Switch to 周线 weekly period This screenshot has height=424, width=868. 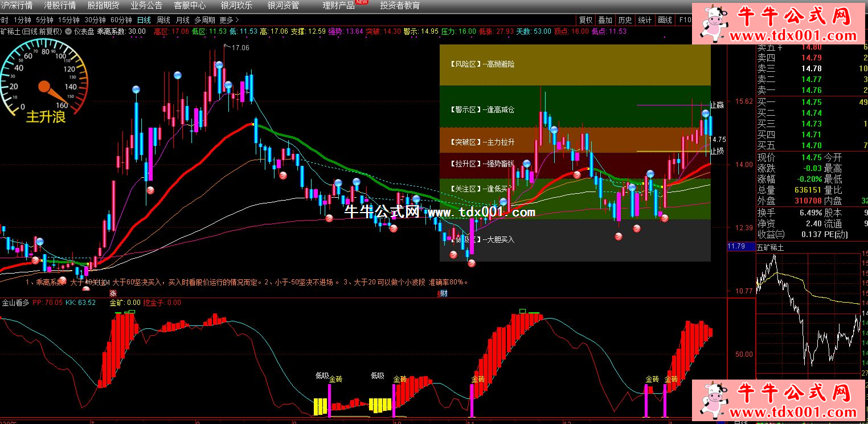163,19
